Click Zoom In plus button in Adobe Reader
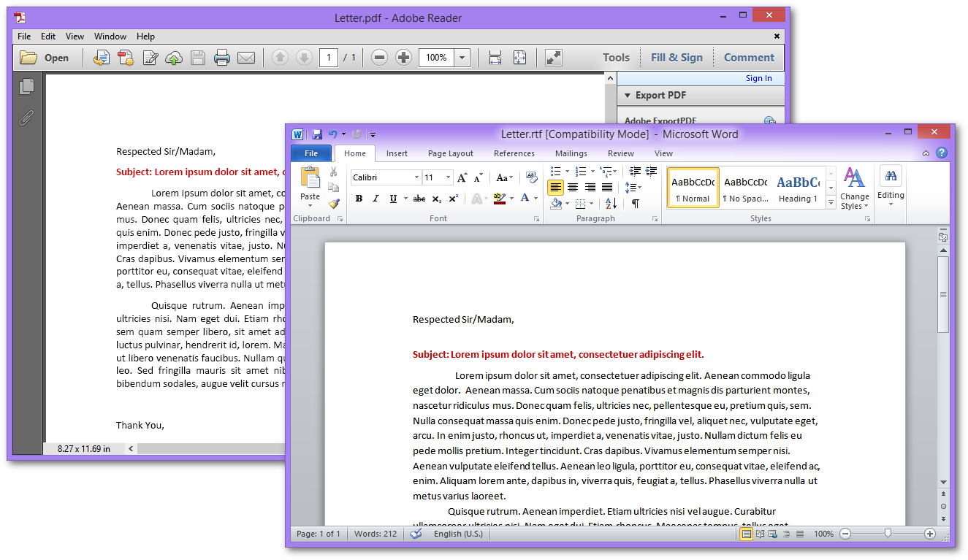Screen dimensions: 968x560 coord(403,58)
